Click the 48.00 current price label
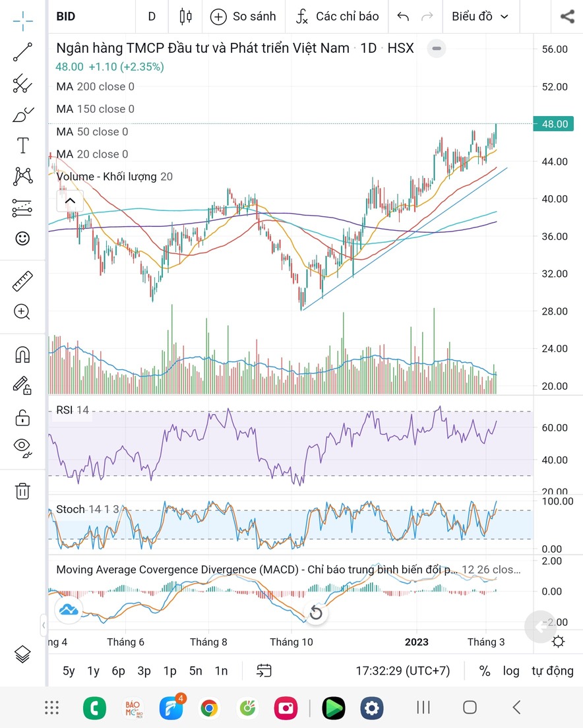Screen dimensions: 583x728 pyautogui.click(x=554, y=124)
